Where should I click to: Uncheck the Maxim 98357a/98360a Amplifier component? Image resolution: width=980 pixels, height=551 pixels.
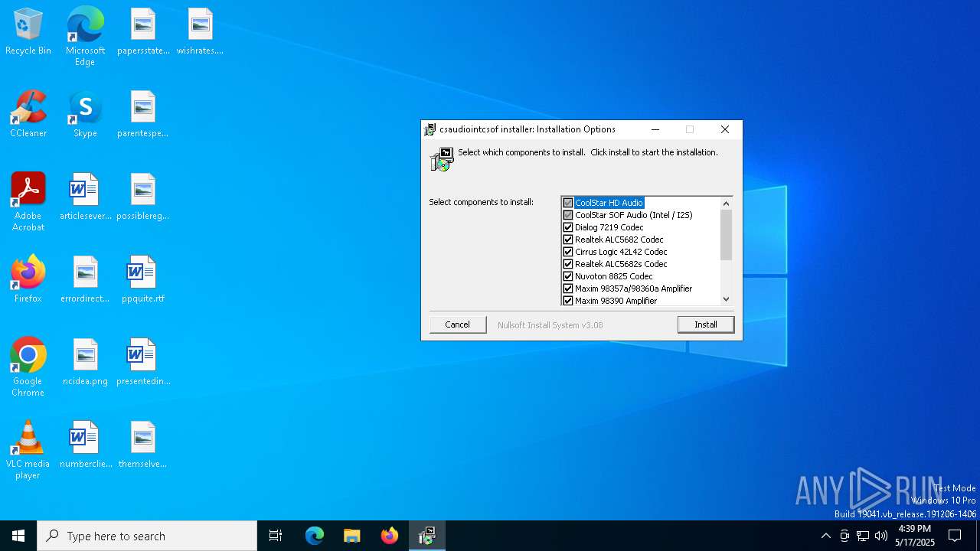point(568,289)
